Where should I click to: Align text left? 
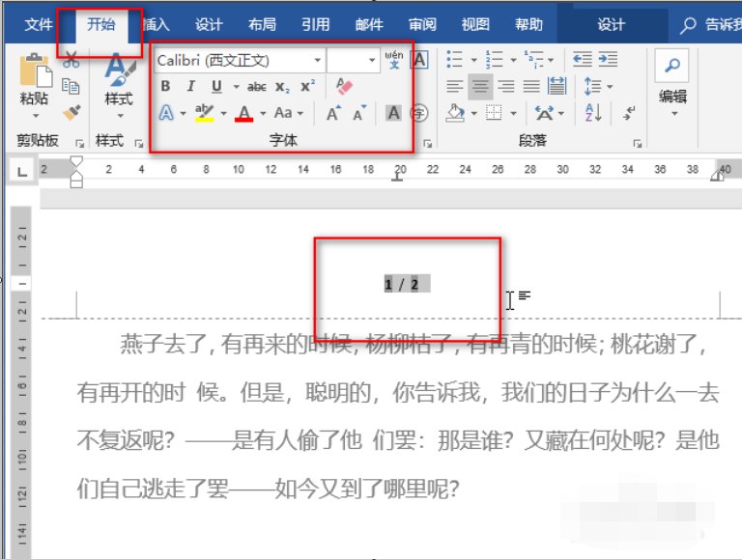point(455,86)
